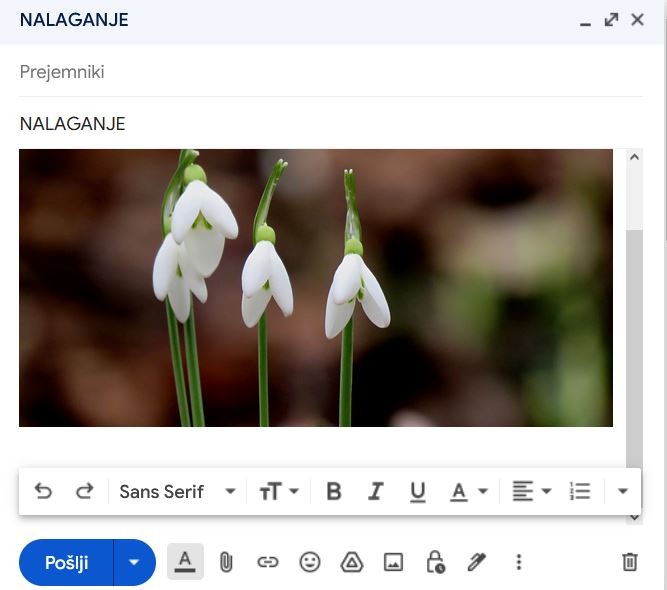
Task: Insert a link using the chain icon
Action: tap(267, 562)
